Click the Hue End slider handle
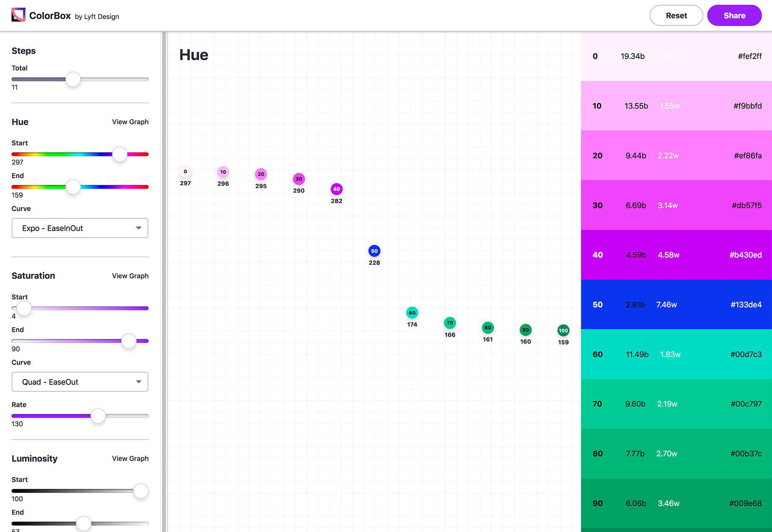Viewport: 772px width, 532px height. point(73,187)
